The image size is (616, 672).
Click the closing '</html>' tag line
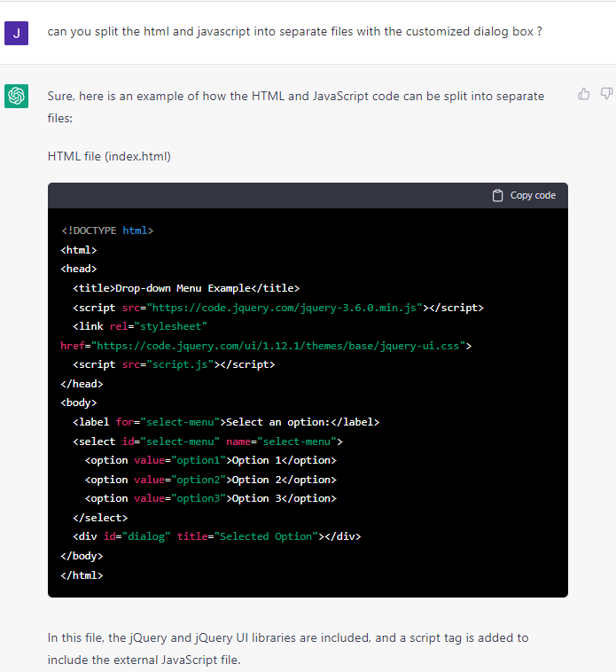click(x=82, y=575)
